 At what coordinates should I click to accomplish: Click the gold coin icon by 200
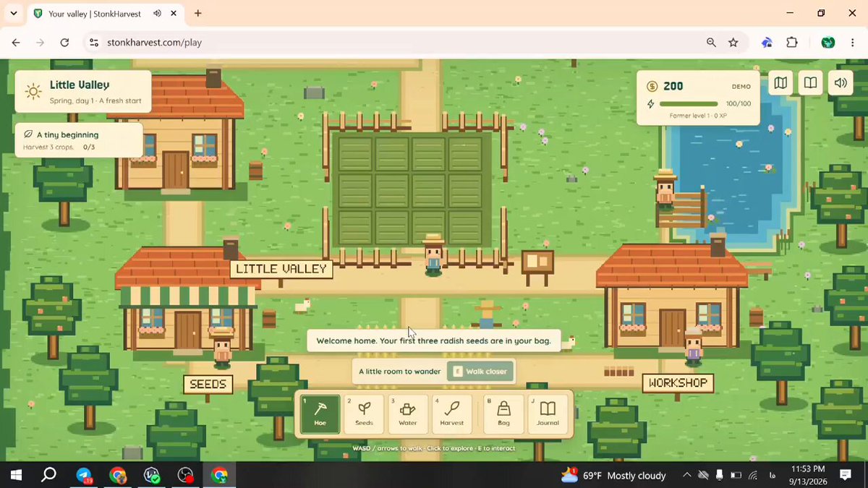click(652, 86)
